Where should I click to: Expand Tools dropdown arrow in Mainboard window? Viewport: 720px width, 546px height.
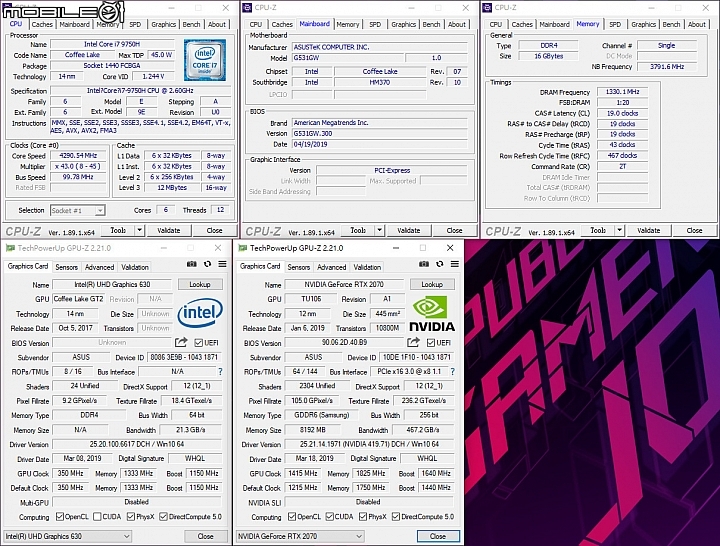(x=379, y=230)
